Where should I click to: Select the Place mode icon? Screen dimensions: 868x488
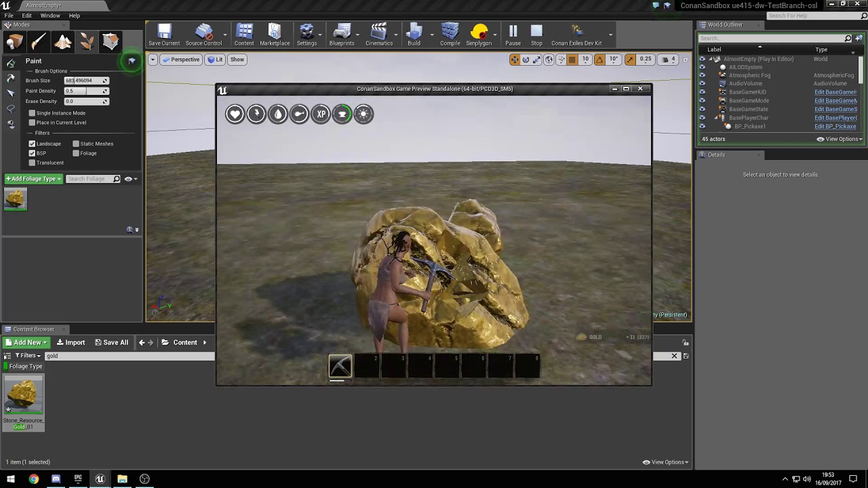click(14, 42)
